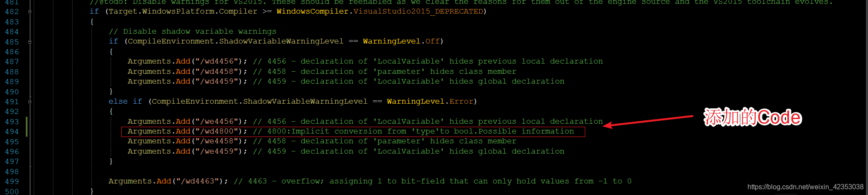Collapse the else if block at line 491
Image resolution: width=868 pixels, height=195 pixels.
pos(29,102)
